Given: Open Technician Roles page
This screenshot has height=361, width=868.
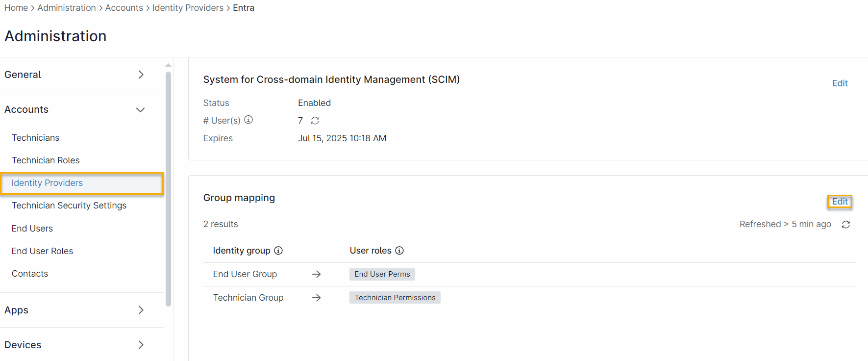Looking at the screenshot, I should tap(46, 160).
